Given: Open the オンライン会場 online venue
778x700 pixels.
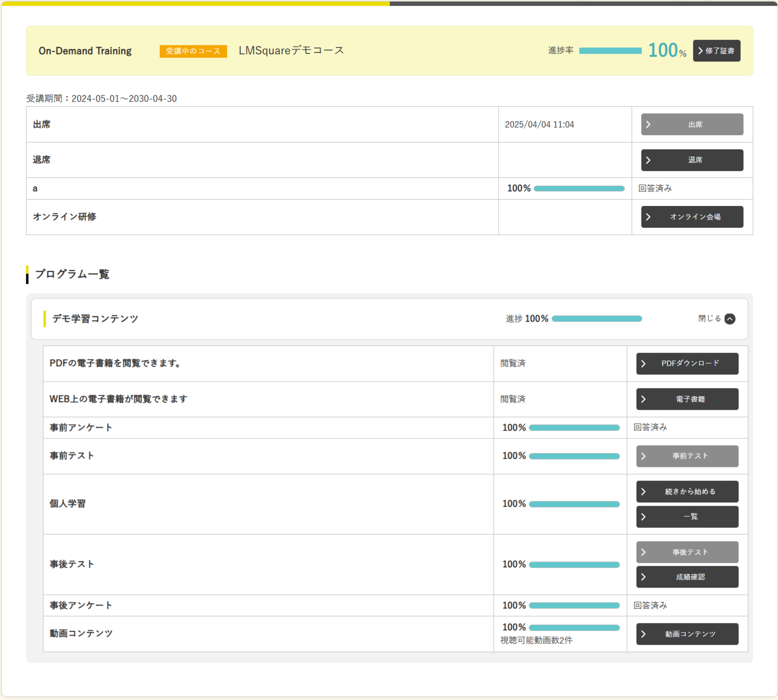Looking at the screenshot, I should 692,217.
